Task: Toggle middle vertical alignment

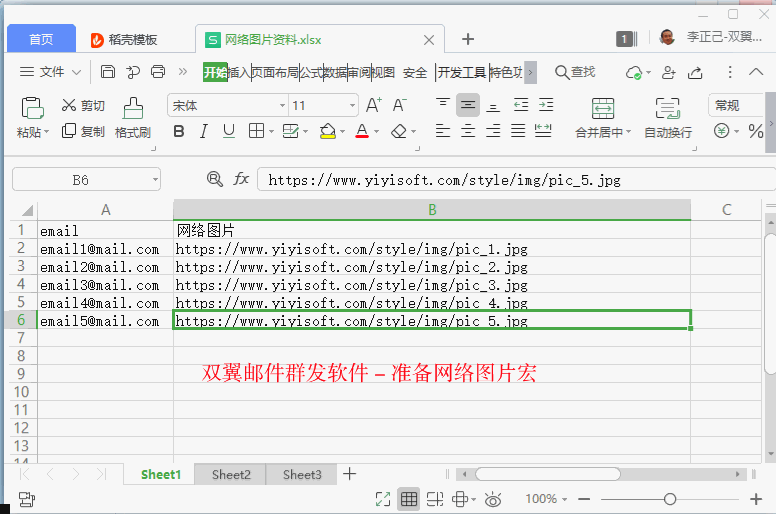Action: click(x=468, y=105)
